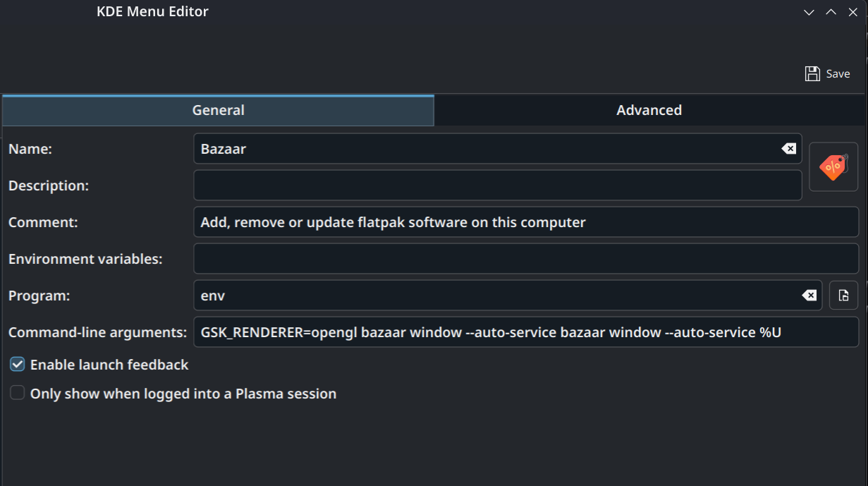This screenshot has width=868, height=486.
Task: Enable Only show in Plasma session
Action: point(17,393)
